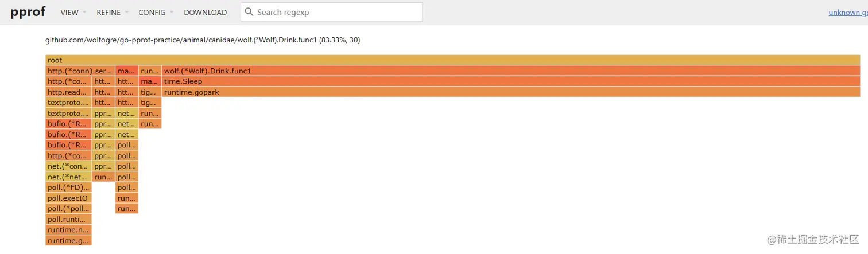Image resolution: width=868 pixels, height=254 pixels.
Task: Click the search magnifier icon
Action: point(249,12)
